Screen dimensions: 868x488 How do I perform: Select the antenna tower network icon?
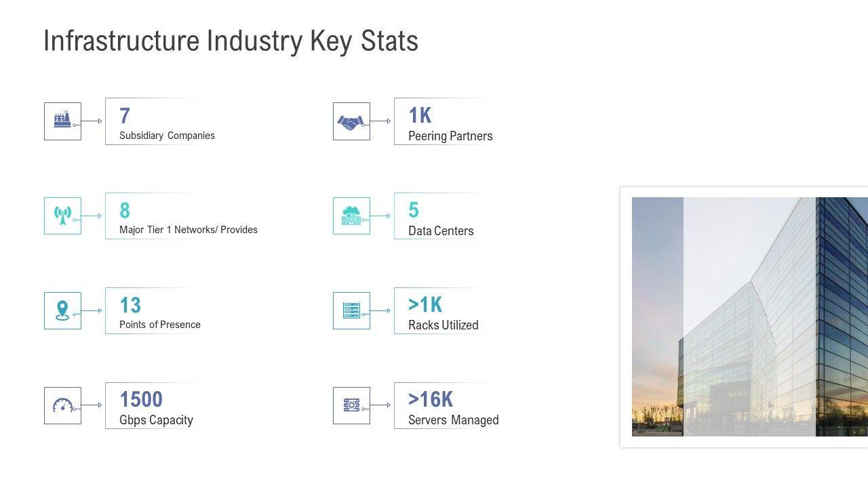pos(62,216)
